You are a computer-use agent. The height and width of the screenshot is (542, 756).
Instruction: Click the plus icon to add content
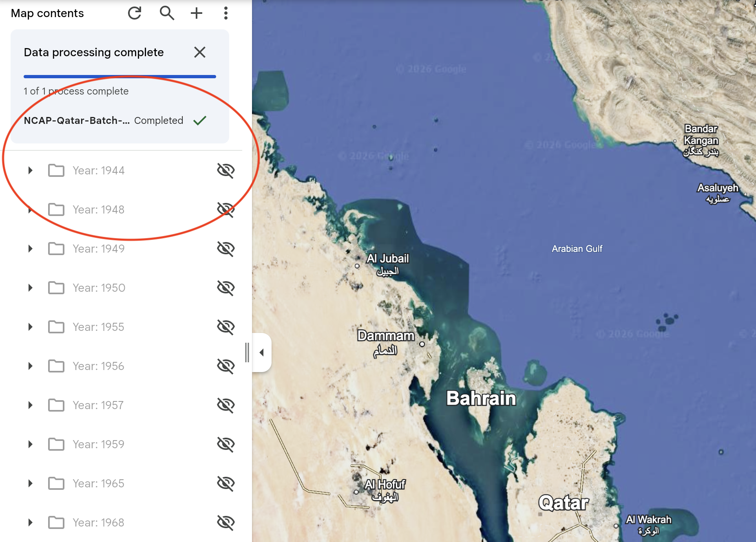pos(197,13)
